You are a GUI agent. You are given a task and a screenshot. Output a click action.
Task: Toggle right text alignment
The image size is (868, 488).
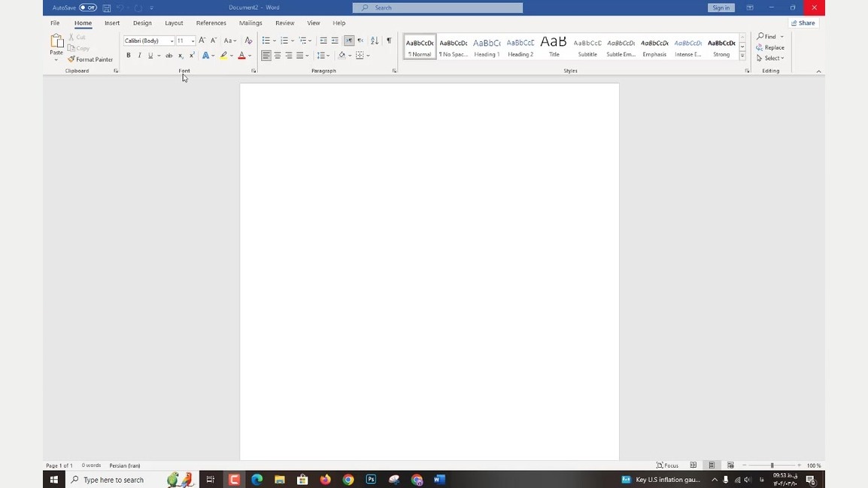pyautogui.click(x=288, y=56)
